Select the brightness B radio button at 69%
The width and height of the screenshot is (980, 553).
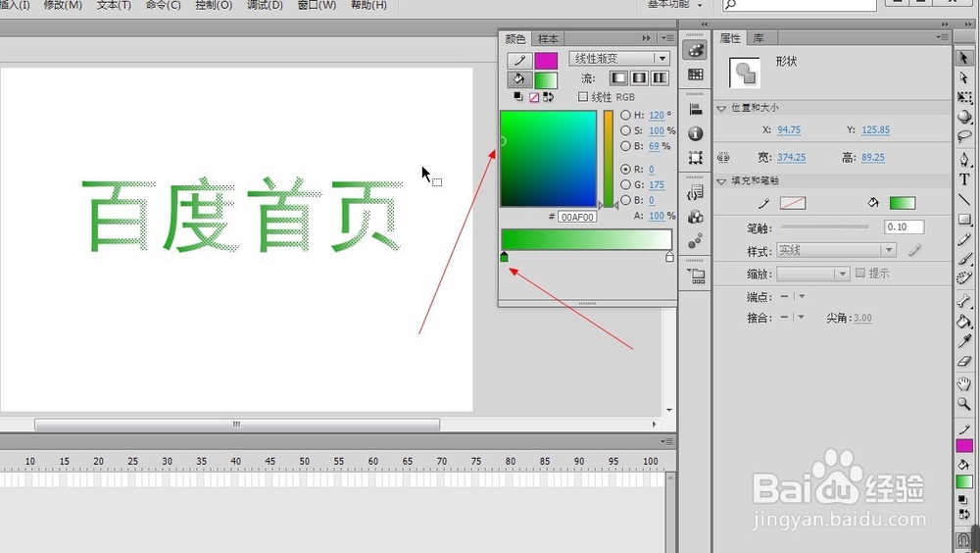pos(625,146)
